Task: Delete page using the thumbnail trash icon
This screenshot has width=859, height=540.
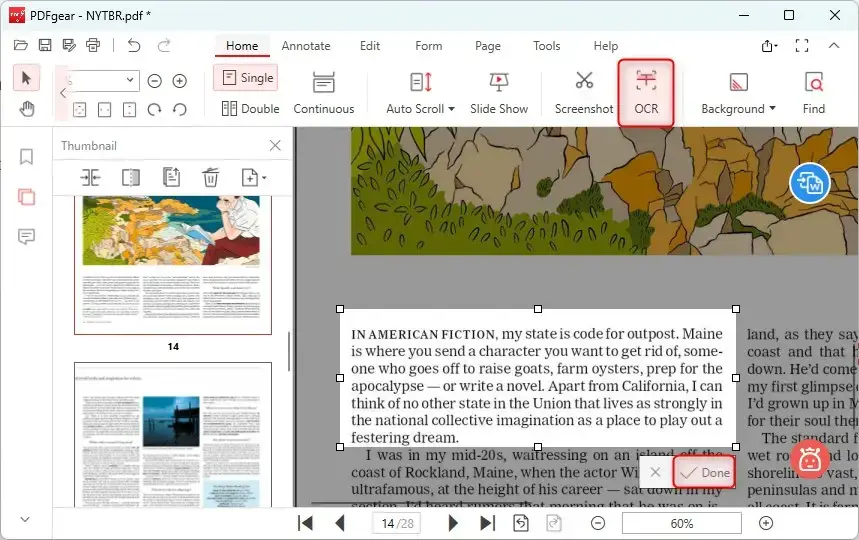Action: pos(210,178)
